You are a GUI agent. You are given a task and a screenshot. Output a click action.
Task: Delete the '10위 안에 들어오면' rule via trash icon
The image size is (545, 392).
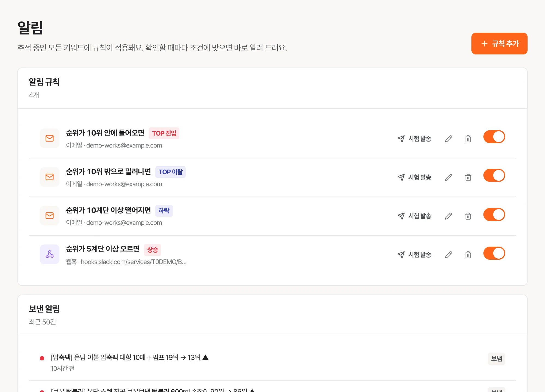tap(468, 139)
